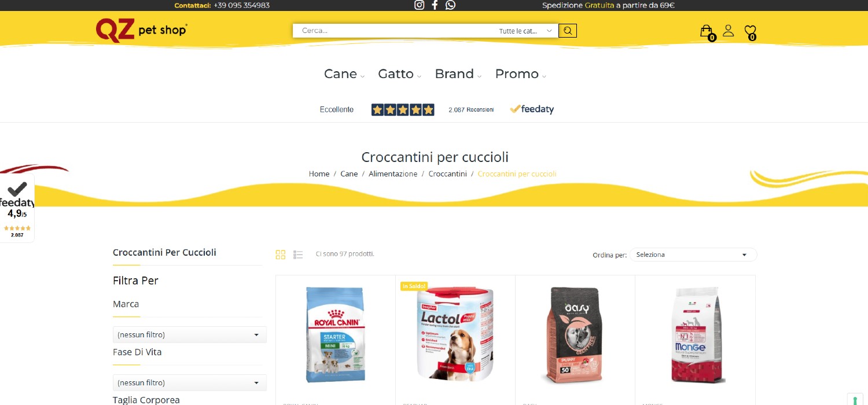Click the QZ pet shop logo
868x405 pixels.
click(141, 30)
